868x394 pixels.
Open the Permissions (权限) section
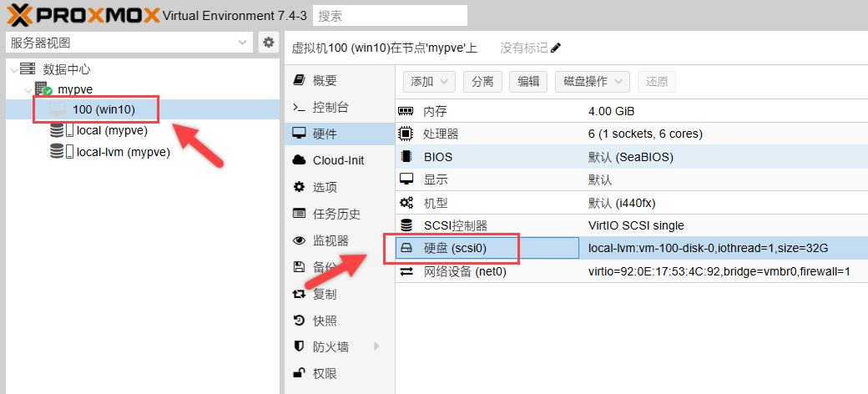325,373
